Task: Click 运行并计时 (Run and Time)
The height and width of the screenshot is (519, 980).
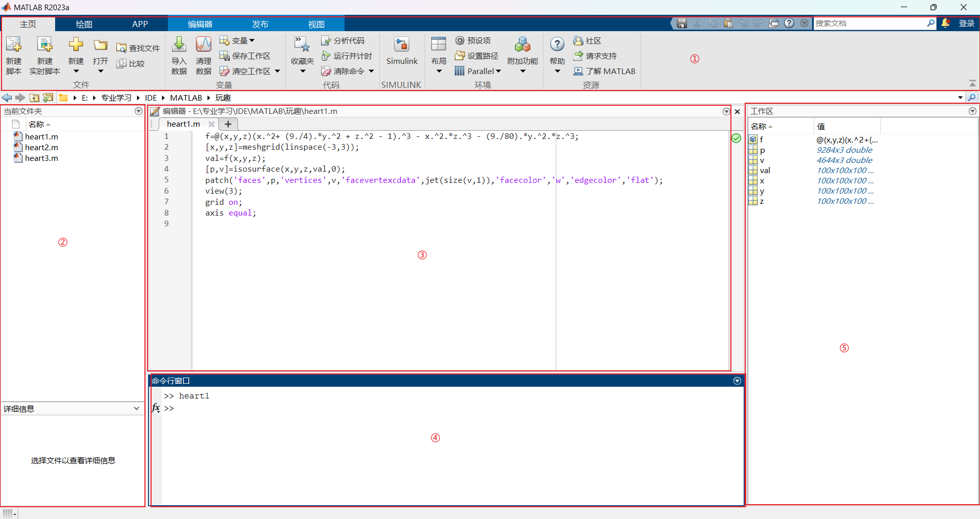Action: point(347,56)
